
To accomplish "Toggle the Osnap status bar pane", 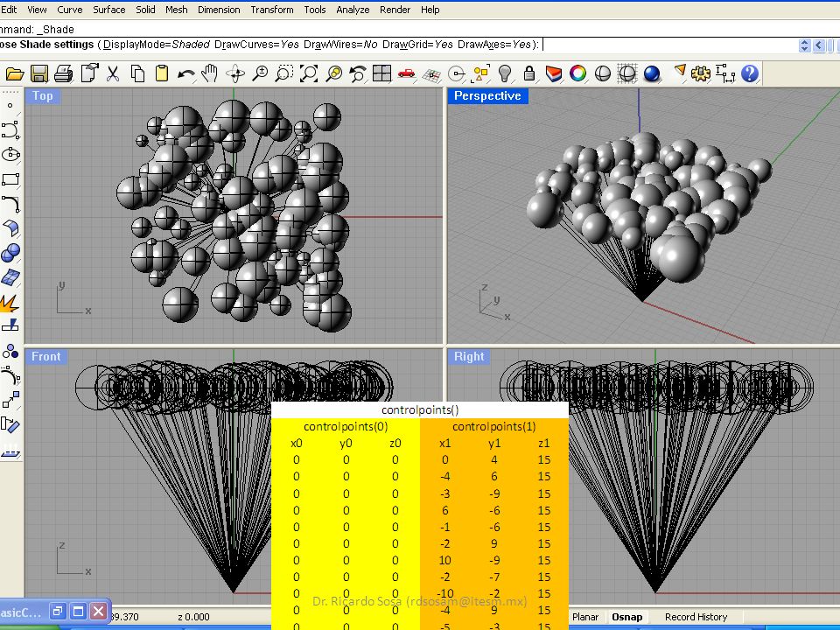I will (x=626, y=617).
